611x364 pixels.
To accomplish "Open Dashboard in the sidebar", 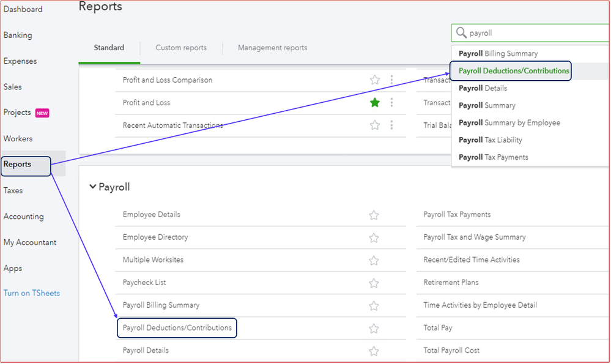I will click(23, 9).
